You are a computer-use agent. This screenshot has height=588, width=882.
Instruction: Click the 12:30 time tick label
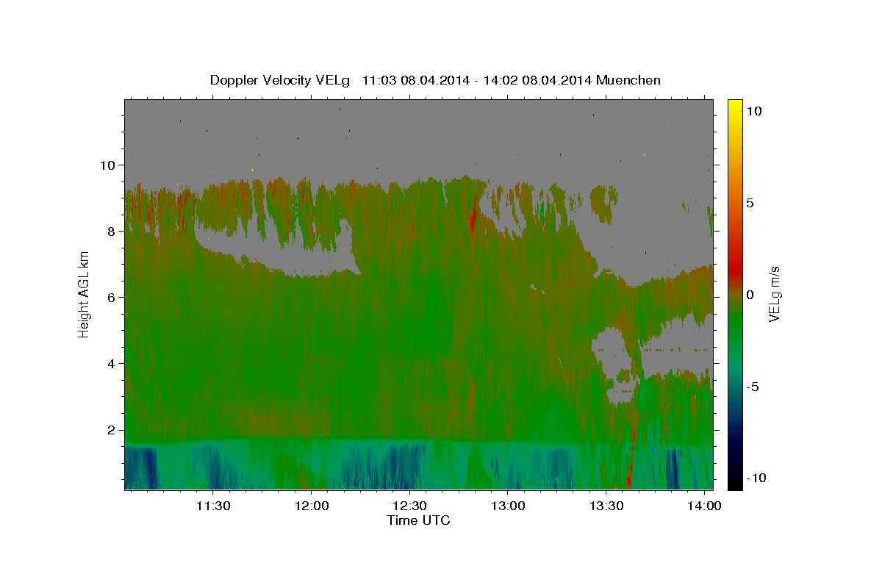pos(409,506)
